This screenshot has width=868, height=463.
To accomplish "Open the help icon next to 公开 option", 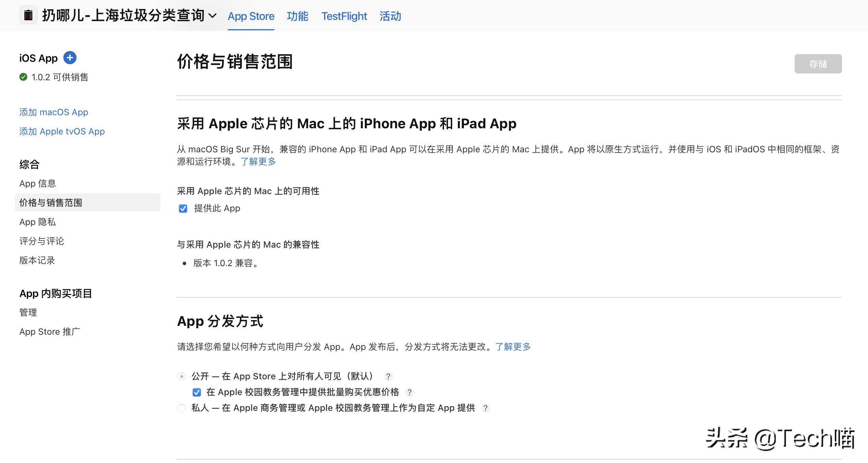I will (388, 376).
